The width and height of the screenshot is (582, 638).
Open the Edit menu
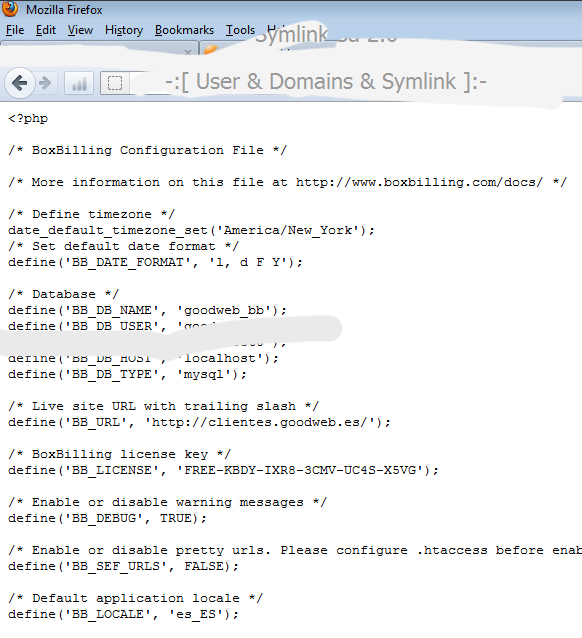coord(46,30)
